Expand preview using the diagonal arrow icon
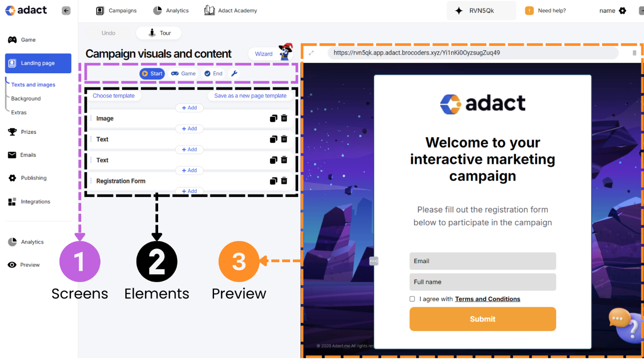 [x=311, y=53]
